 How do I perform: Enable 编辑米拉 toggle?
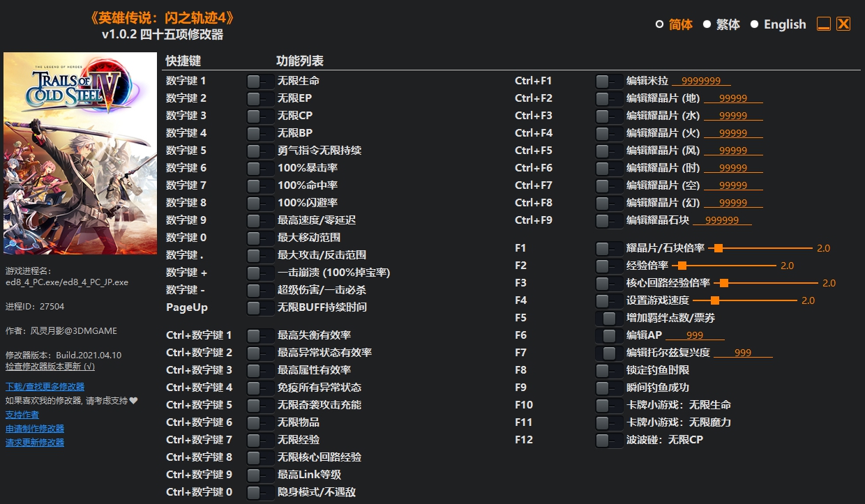[x=609, y=81]
